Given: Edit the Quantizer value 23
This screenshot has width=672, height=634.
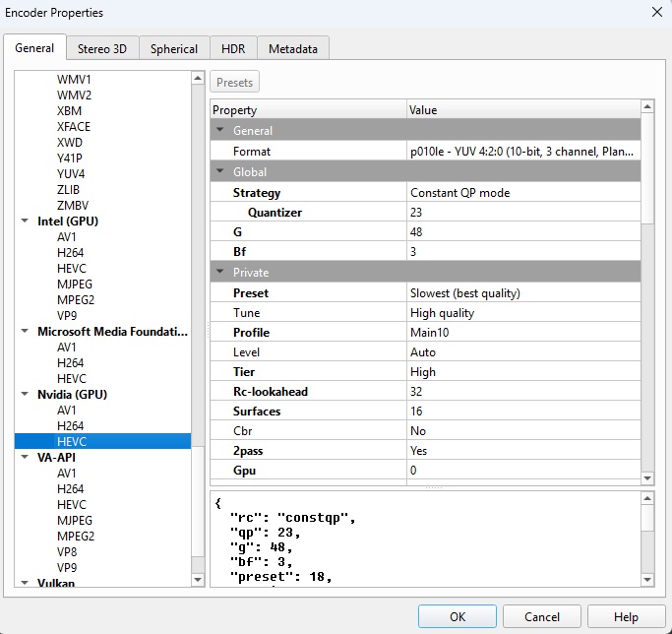Looking at the screenshot, I should [x=521, y=213].
